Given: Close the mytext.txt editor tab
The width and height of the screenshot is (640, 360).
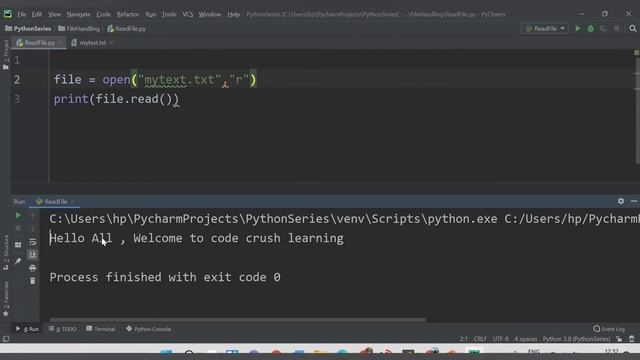Looking at the screenshot, I should pyautogui.click(x=111, y=42).
